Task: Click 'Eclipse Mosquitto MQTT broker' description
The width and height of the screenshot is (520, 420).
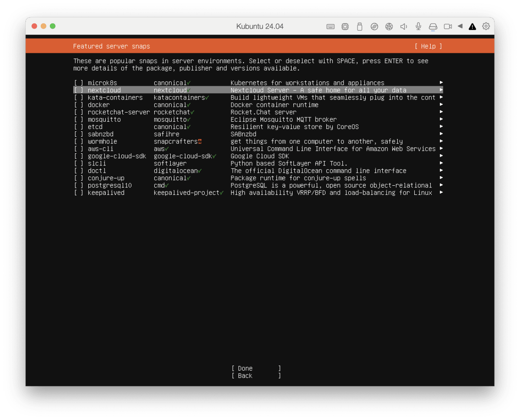Action: (x=283, y=120)
